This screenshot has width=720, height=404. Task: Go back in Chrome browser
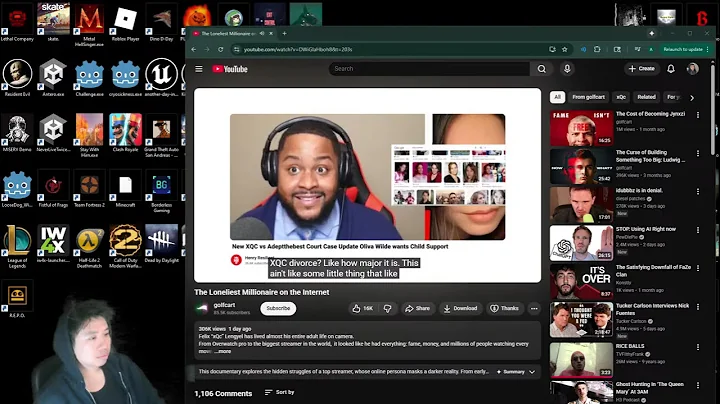[x=194, y=49]
